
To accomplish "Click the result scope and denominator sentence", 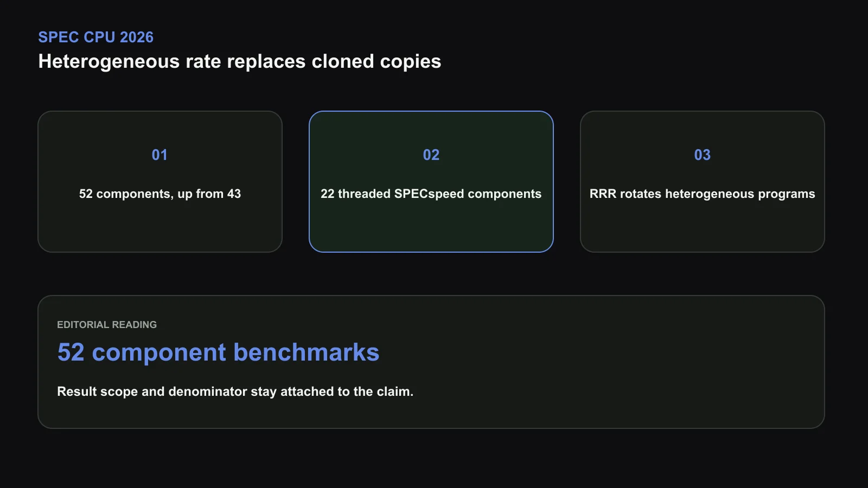I will click(x=235, y=391).
